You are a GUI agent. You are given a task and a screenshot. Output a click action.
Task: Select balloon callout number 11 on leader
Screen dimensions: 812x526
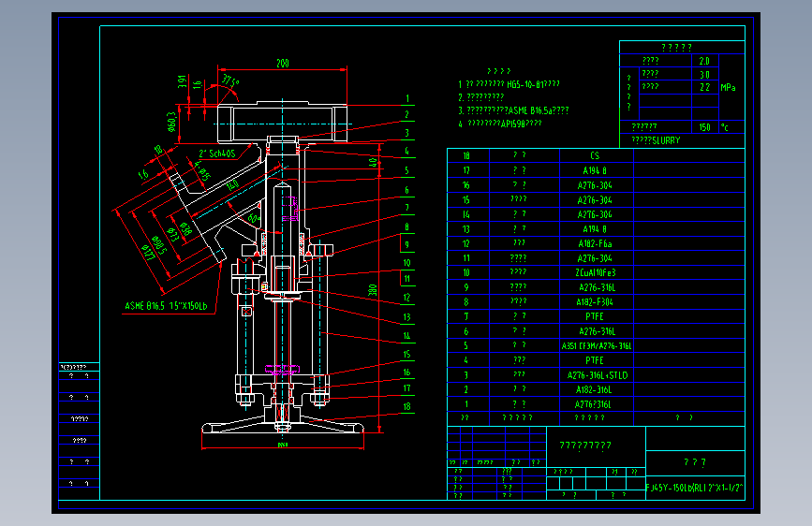tap(407, 279)
